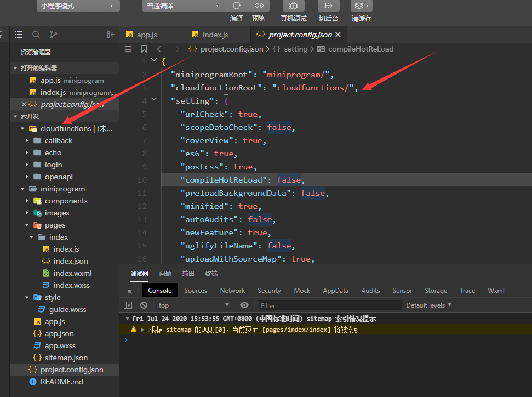Clear the console with the ban icon

(144, 305)
